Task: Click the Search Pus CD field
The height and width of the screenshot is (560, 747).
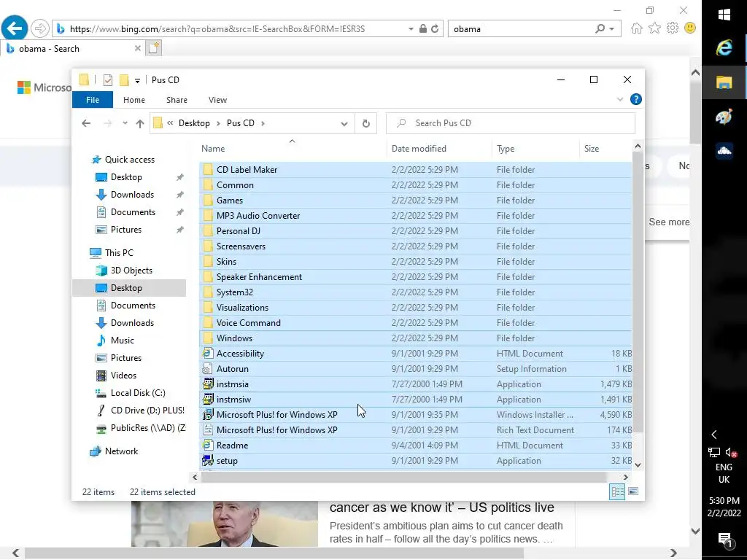Action: click(510, 123)
